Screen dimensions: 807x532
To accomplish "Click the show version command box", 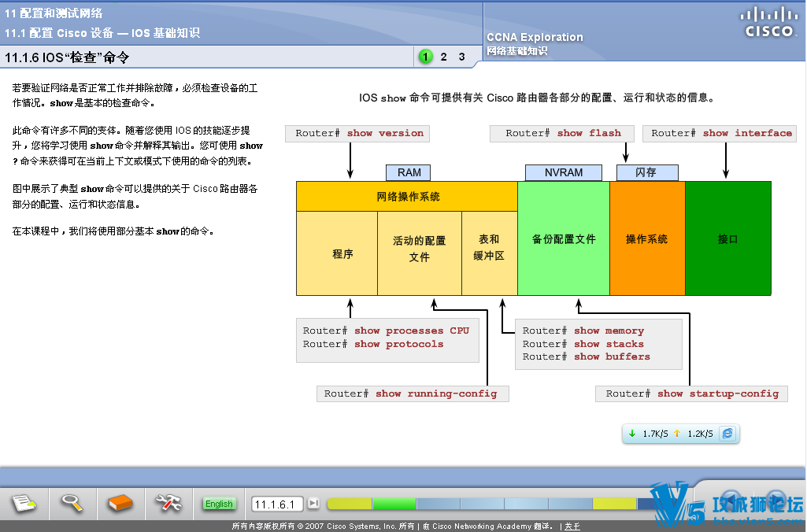I will [357, 133].
